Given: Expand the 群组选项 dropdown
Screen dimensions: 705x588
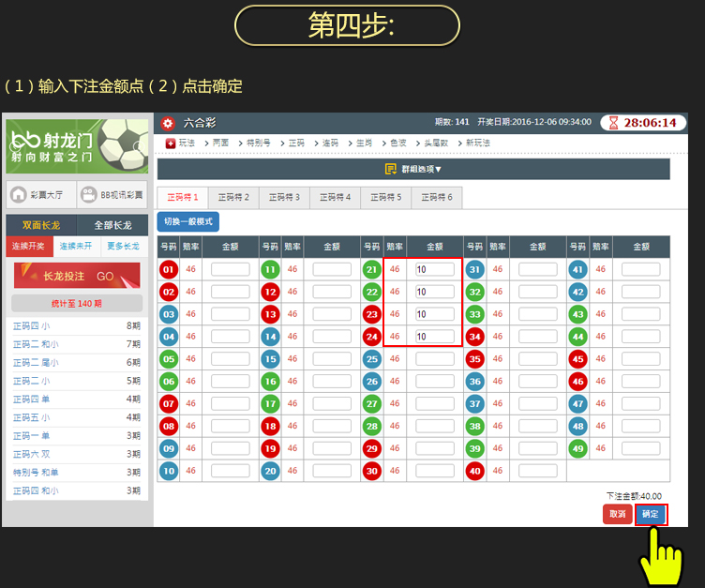Looking at the screenshot, I should tap(413, 169).
